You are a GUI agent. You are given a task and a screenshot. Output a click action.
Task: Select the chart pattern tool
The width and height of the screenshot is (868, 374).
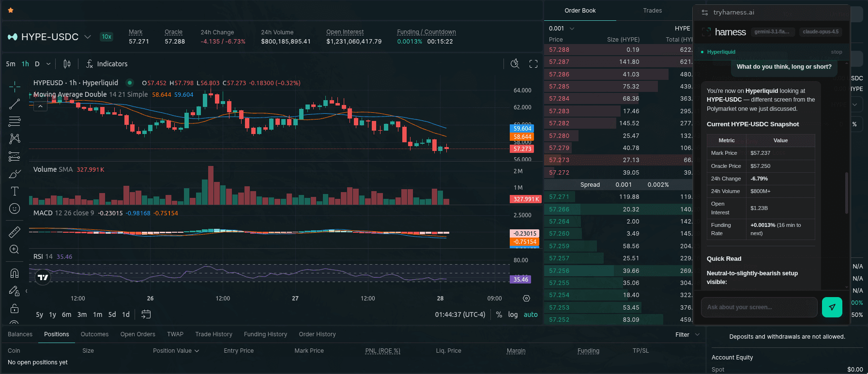[x=15, y=138]
